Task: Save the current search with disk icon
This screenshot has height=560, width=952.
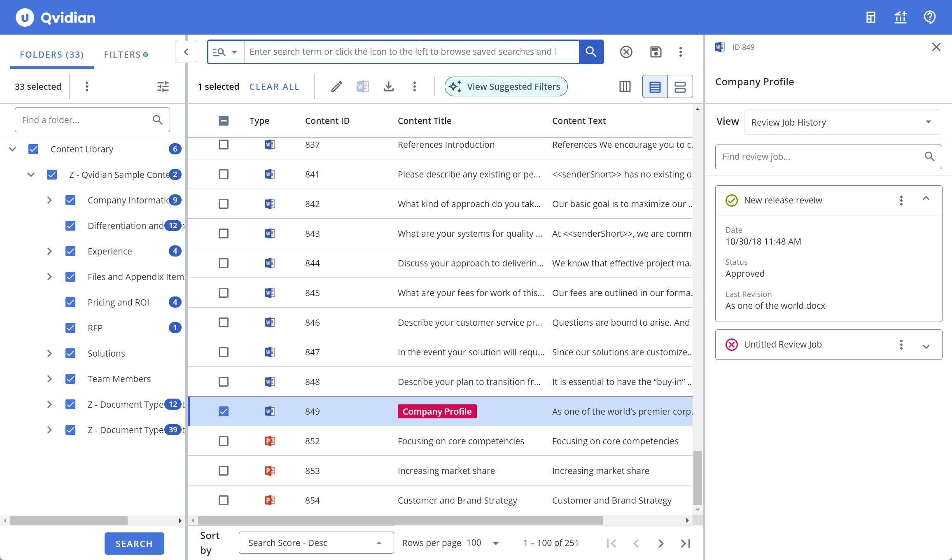Action: [656, 52]
